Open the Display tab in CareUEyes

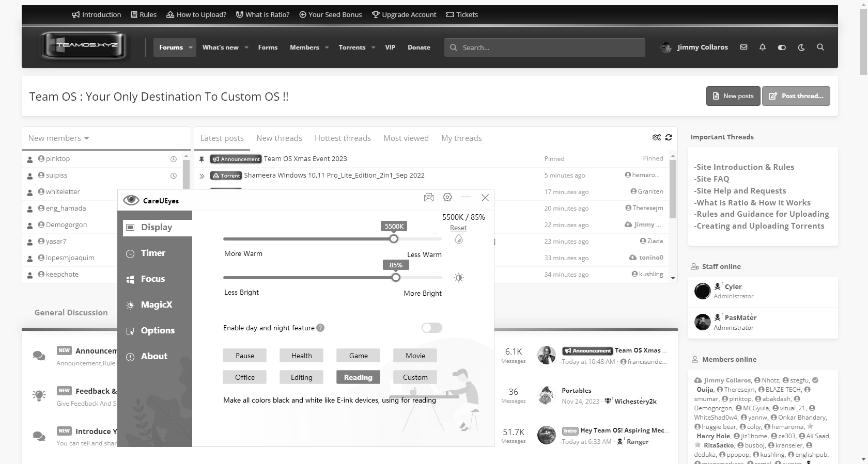pyautogui.click(x=157, y=227)
